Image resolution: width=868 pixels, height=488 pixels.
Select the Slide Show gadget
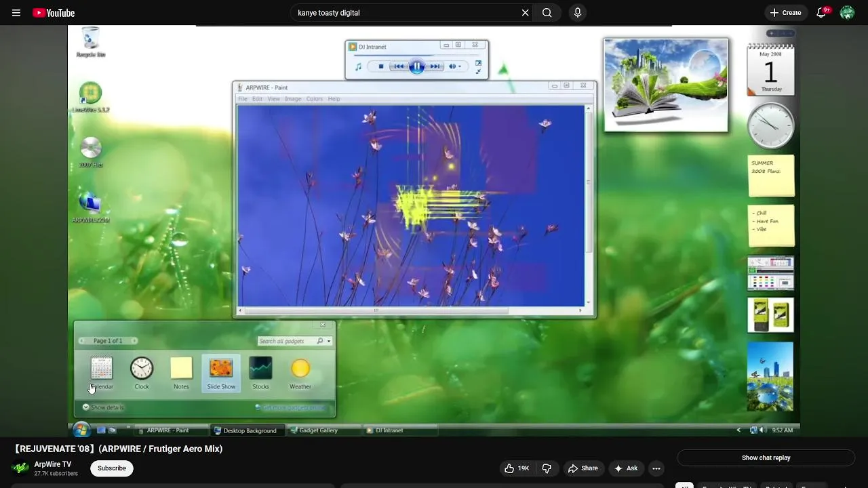221,373
